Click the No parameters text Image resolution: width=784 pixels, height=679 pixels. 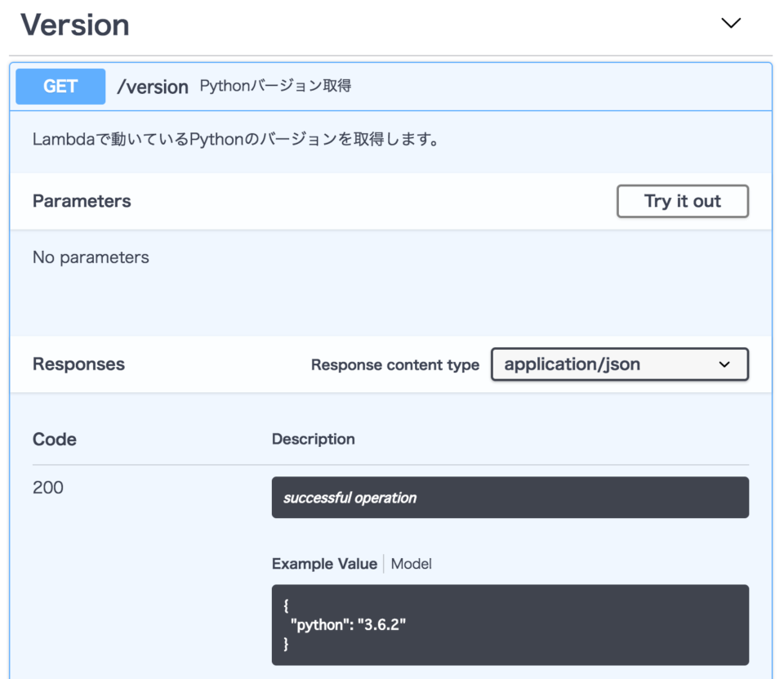pos(90,257)
